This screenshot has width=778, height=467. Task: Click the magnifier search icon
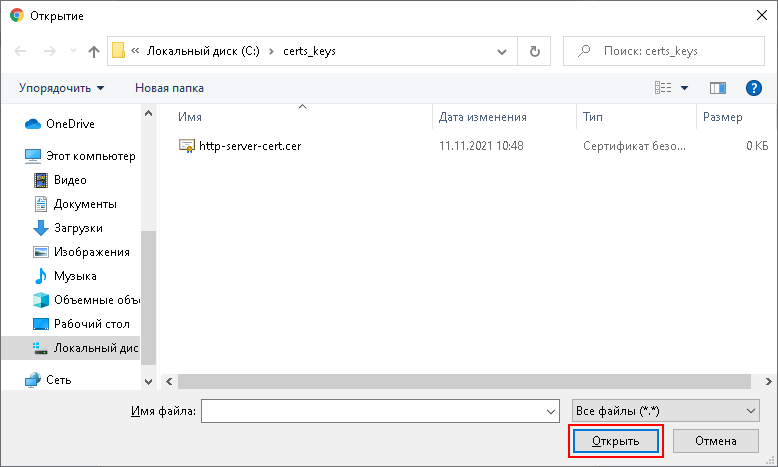[x=584, y=51]
